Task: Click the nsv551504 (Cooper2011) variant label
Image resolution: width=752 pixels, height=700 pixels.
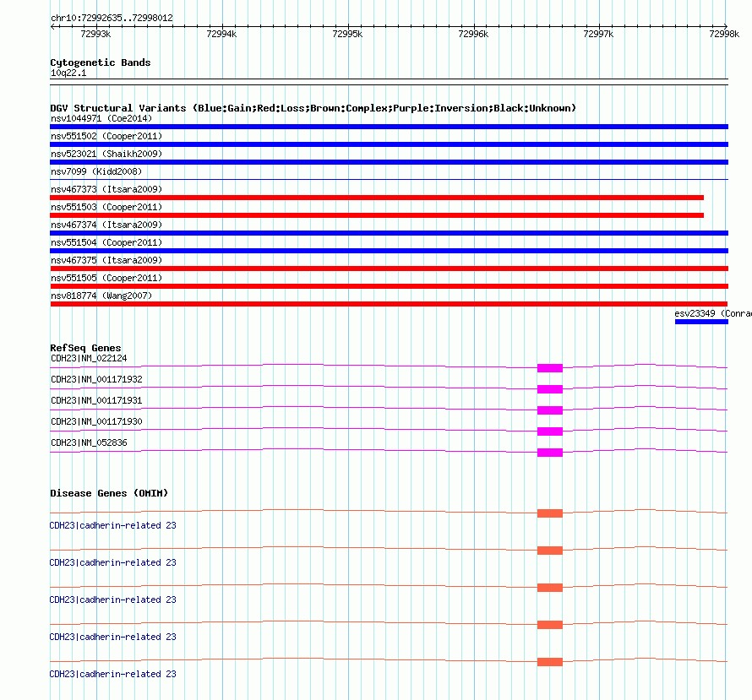Action: point(106,242)
